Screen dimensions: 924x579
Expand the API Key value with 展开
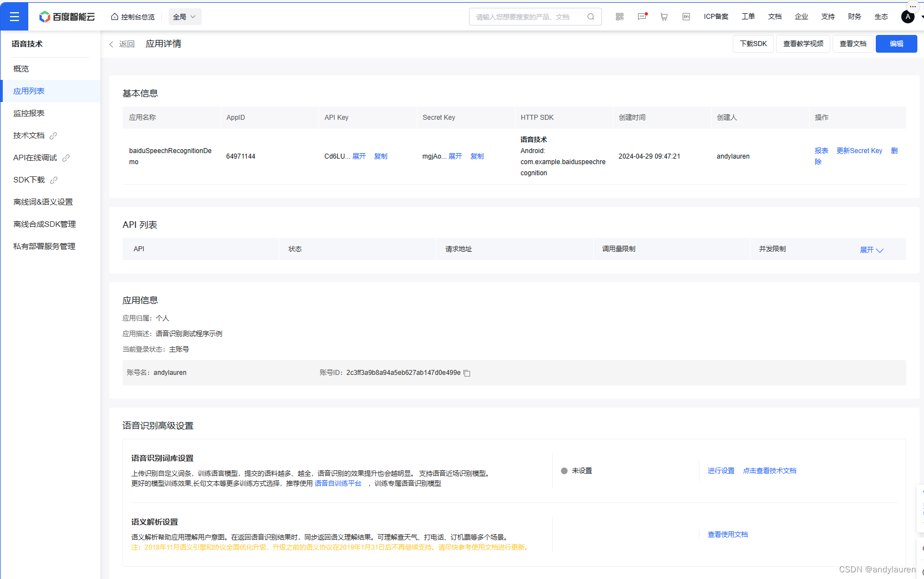point(359,156)
